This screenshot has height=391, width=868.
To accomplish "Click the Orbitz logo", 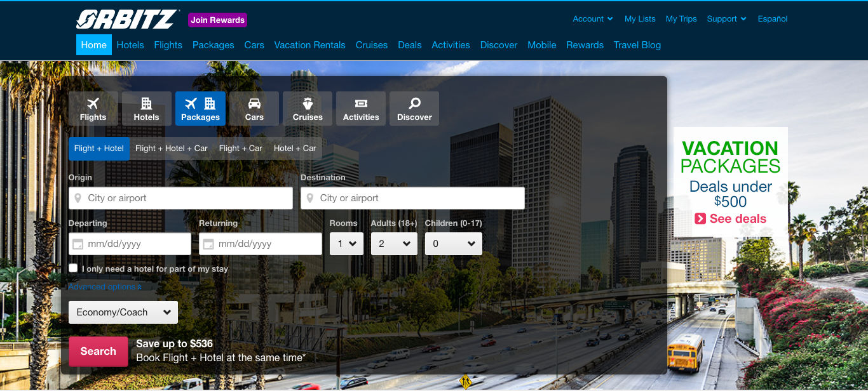I will [128, 20].
